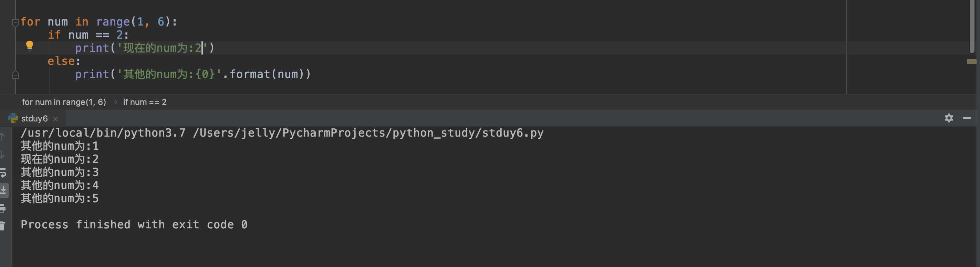Click 'Process finished with exit code 0'
The image size is (980, 267).
coord(134,225)
